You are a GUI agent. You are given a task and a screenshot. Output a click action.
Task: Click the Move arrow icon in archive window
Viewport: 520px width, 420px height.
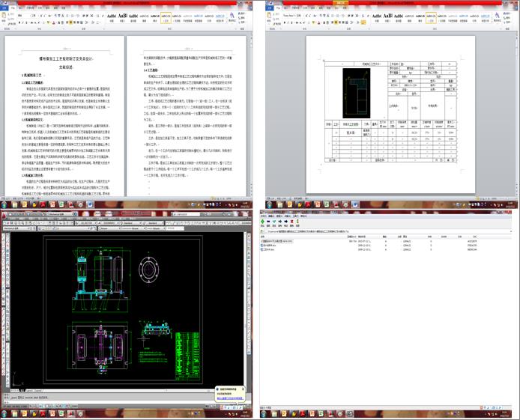(x=286, y=222)
